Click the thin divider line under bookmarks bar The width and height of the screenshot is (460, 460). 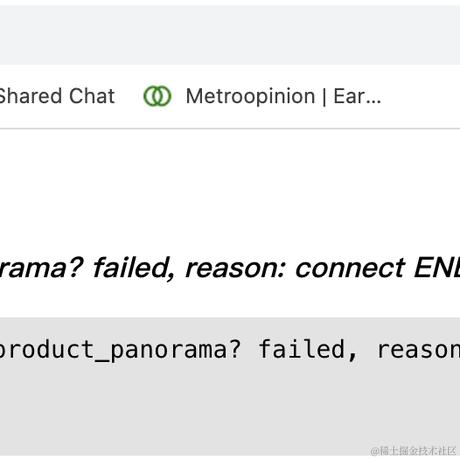tap(230, 128)
